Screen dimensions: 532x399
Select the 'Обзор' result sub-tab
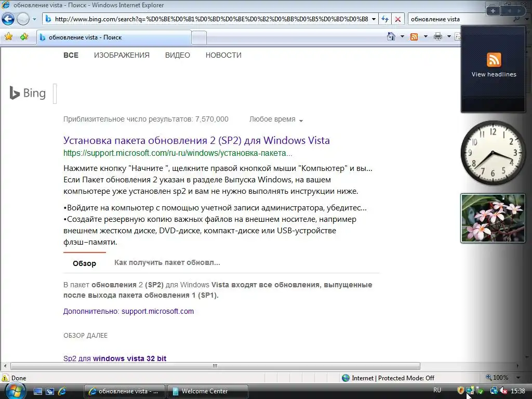point(85,263)
